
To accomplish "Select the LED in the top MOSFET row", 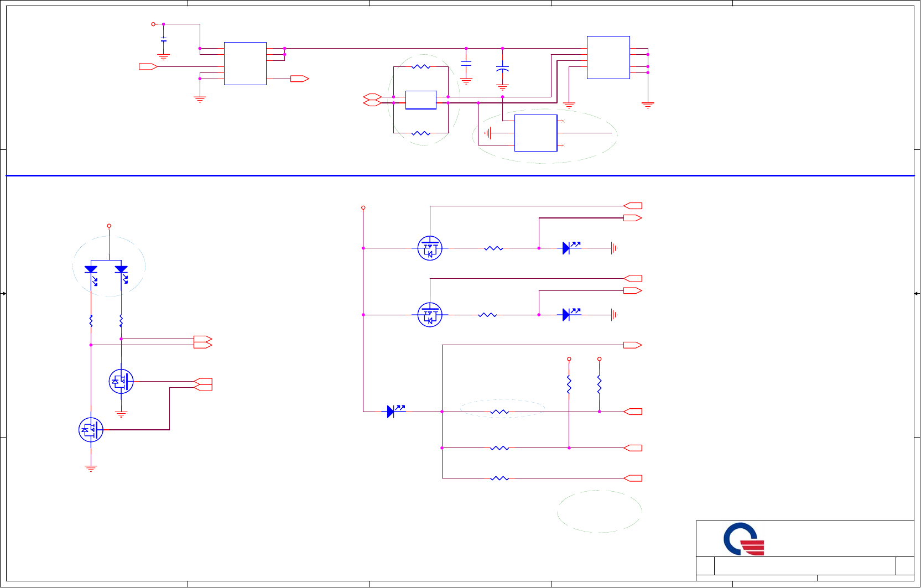I will point(571,247).
